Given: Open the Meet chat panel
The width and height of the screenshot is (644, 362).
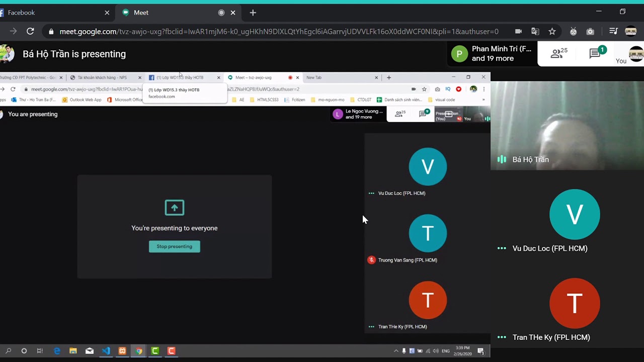Looking at the screenshot, I should tap(598, 53).
